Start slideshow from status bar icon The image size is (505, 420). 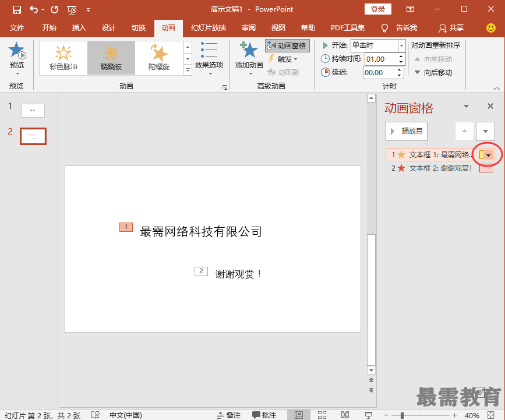click(368, 415)
